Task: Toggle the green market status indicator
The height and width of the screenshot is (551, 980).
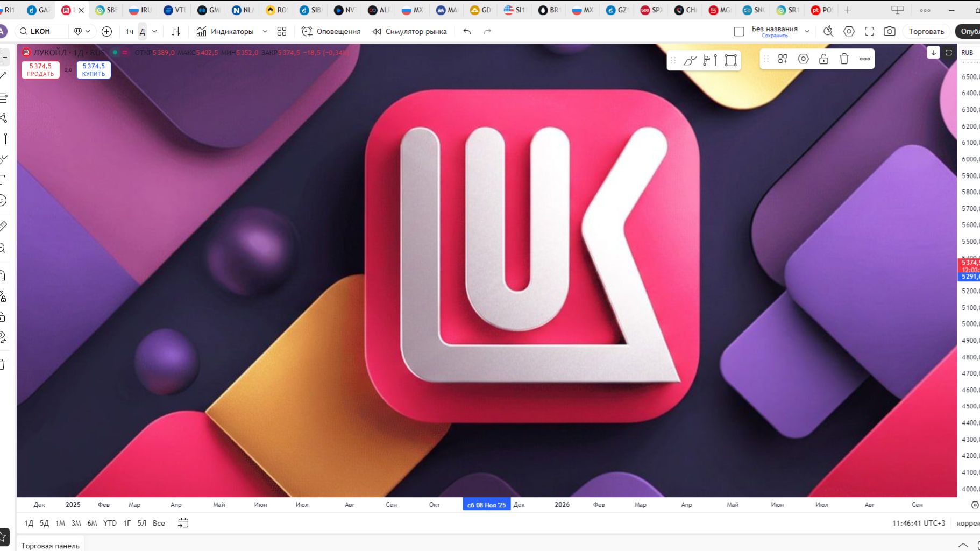Action: (x=115, y=52)
